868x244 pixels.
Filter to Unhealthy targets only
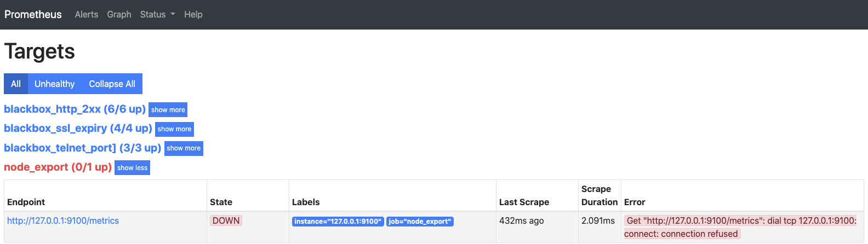click(x=54, y=84)
